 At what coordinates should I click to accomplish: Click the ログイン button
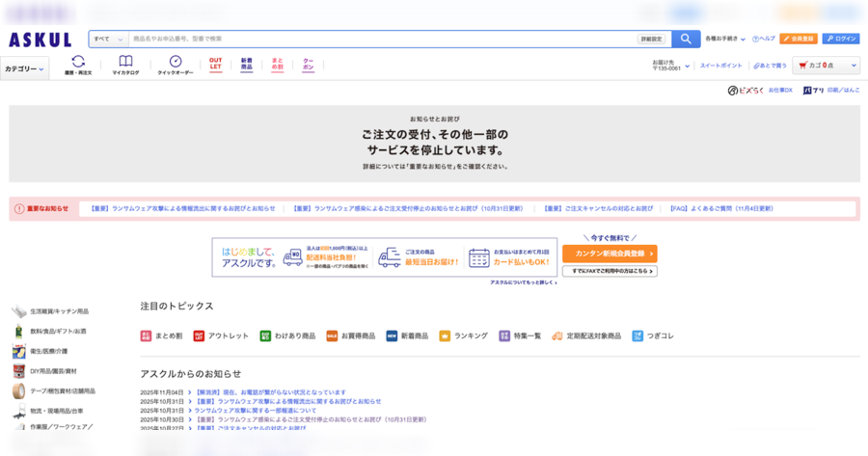[x=840, y=39]
